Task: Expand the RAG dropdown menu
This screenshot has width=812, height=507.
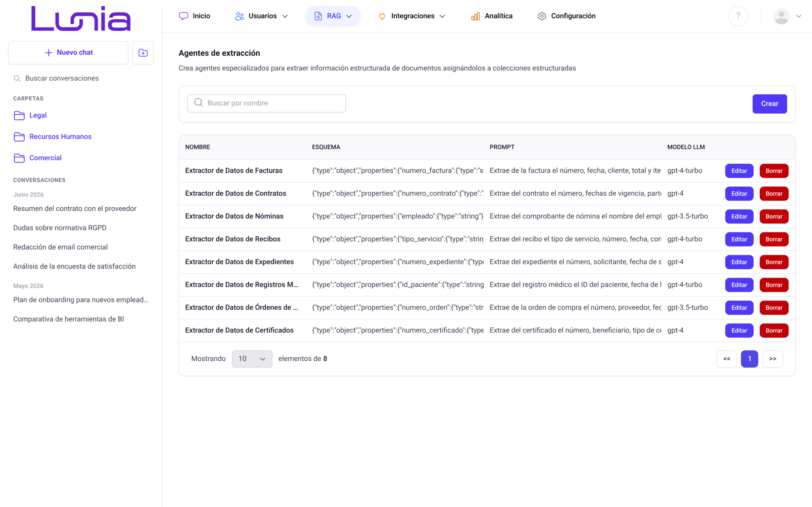Action: (332, 16)
